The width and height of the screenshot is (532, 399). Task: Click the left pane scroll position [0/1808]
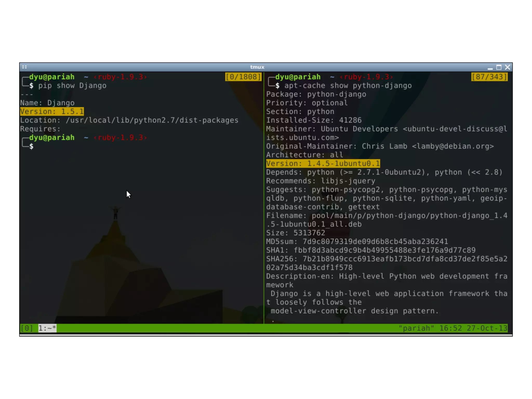(x=243, y=77)
